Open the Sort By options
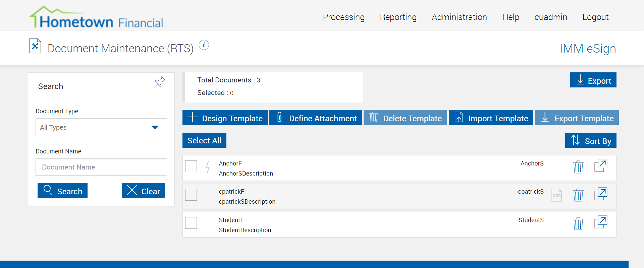Viewport: 644px width, 268px height. 590,140
